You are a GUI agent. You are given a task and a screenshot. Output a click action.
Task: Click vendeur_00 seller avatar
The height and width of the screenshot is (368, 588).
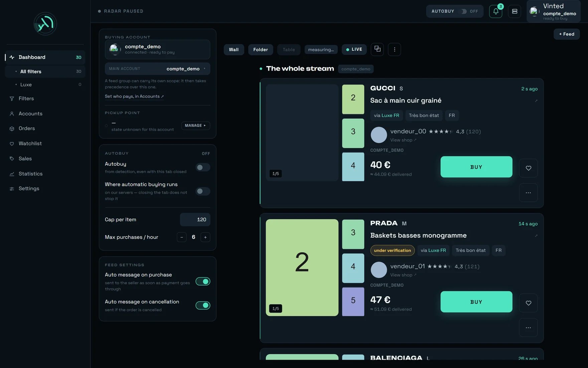click(x=379, y=135)
